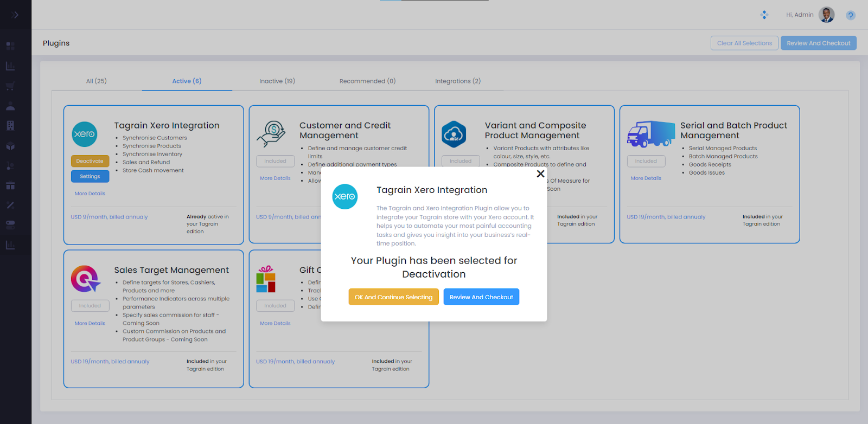The width and height of the screenshot is (868, 424).
Task: Open Settings for Tagrain Xero Integration
Action: tap(90, 176)
